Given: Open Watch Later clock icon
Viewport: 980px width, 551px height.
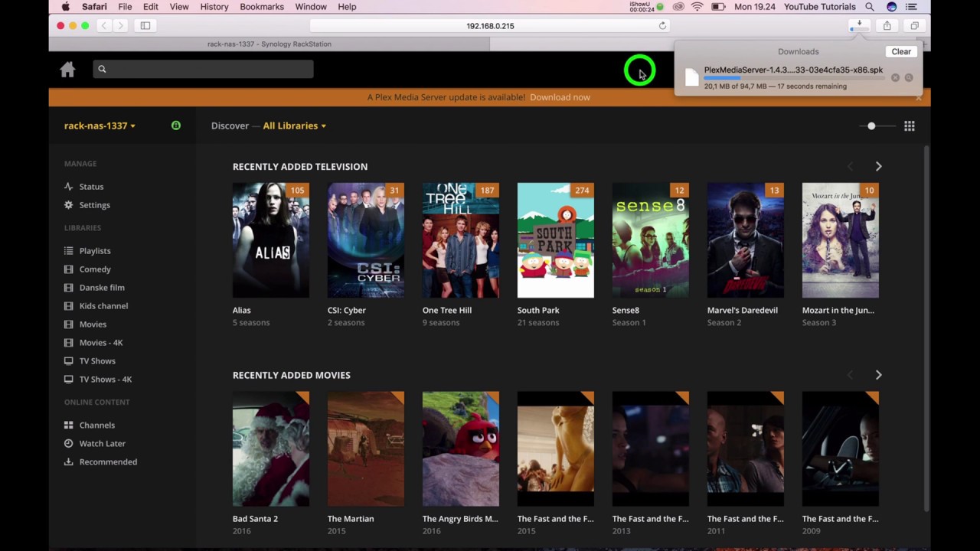Looking at the screenshot, I should point(69,444).
